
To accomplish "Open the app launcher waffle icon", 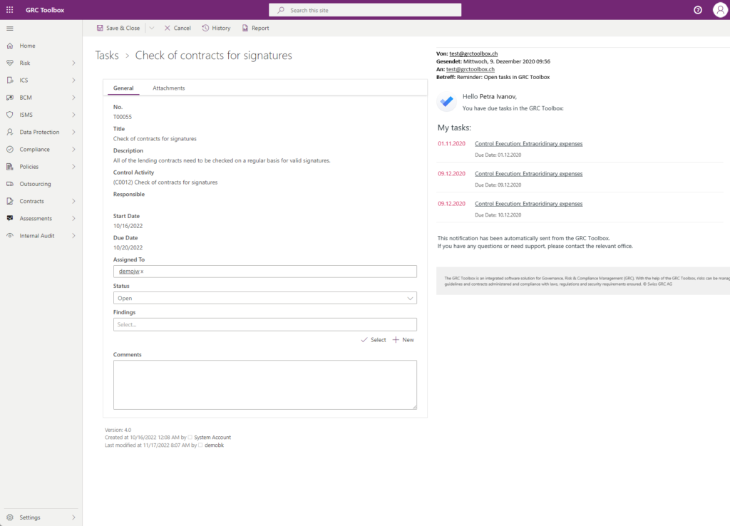I will [x=9, y=10].
